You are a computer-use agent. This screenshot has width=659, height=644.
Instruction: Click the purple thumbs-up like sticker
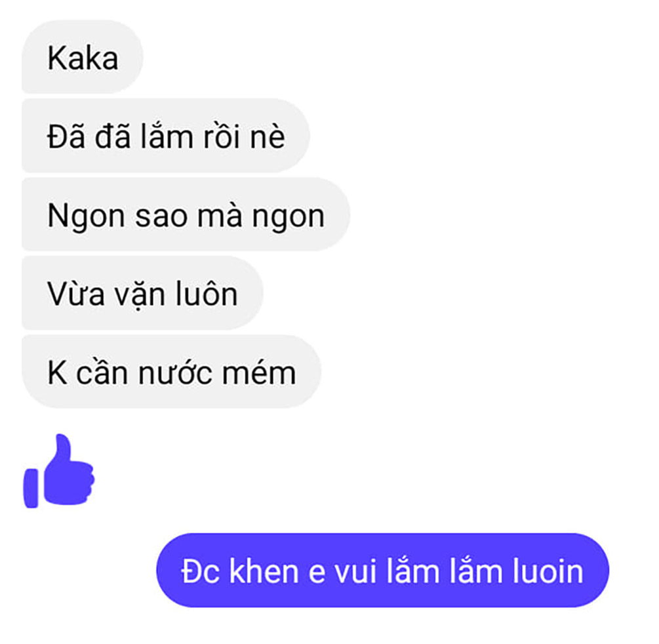tap(59, 472)
